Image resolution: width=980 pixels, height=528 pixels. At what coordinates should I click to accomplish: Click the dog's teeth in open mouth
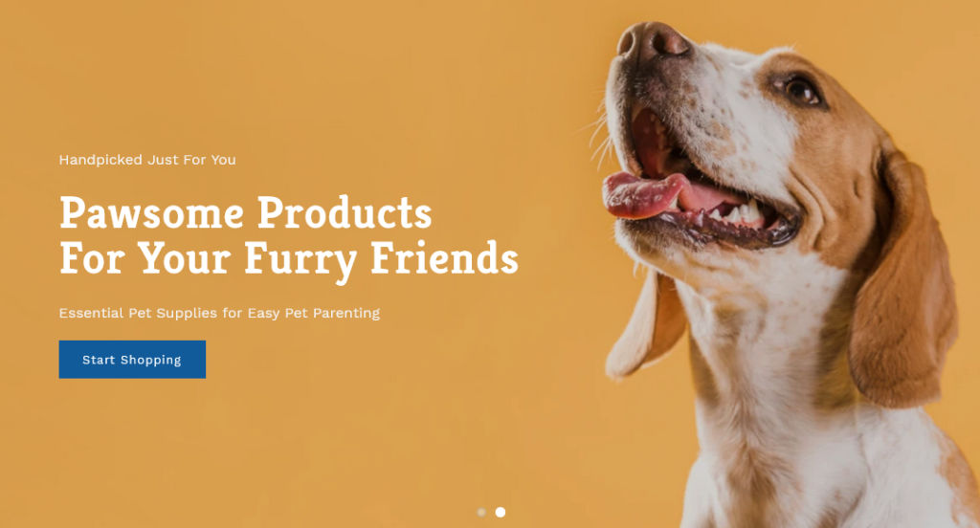tap(741, 214)
